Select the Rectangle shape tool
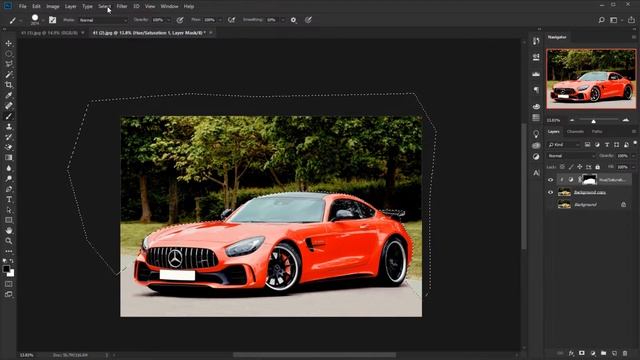This screenshot has height=360, width=640. pos(9,220)
